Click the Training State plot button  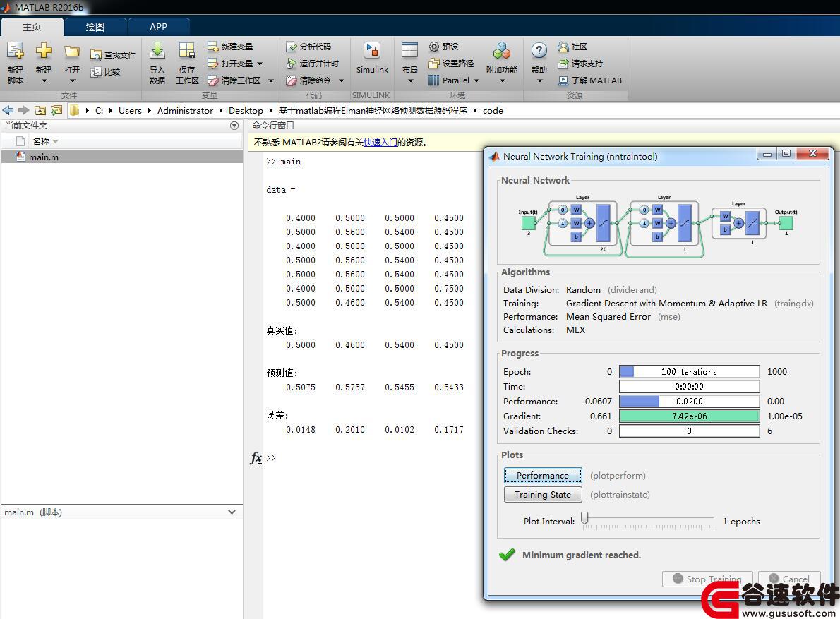(x=543, y=495)
